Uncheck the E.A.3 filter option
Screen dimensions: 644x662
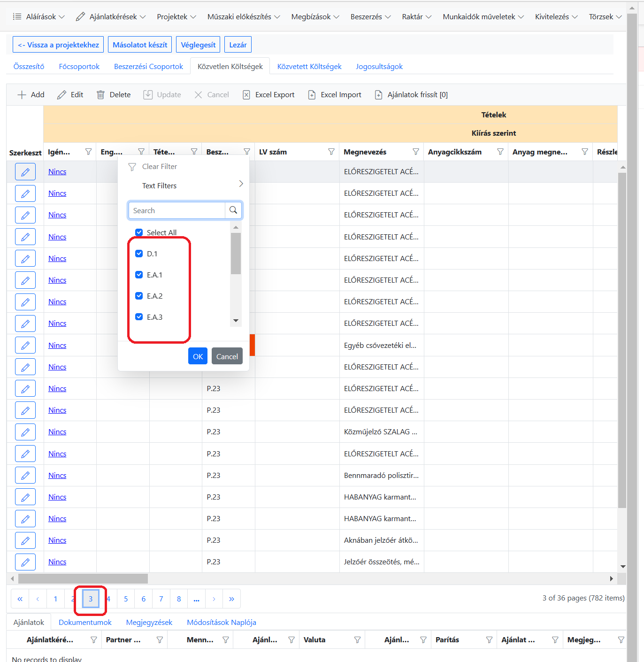pos(139,317)
